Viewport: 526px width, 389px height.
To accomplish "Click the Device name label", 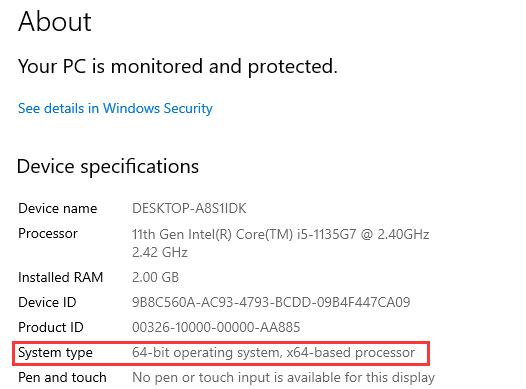I will [58, 209].
